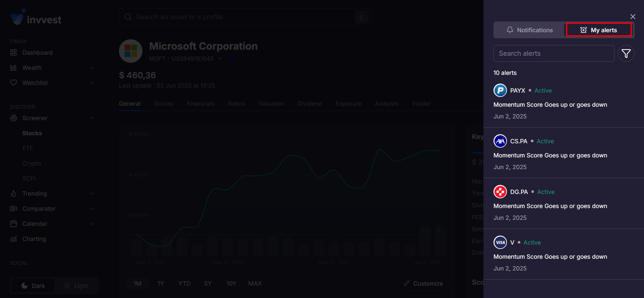Switch to Dark theme
Screen dimensions: 644x298
pos(33,286)
